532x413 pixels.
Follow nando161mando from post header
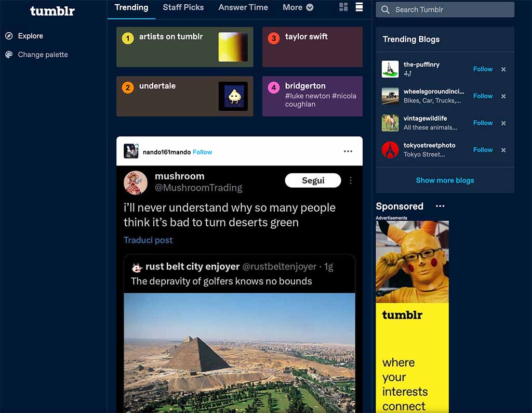tap(202, 152)
